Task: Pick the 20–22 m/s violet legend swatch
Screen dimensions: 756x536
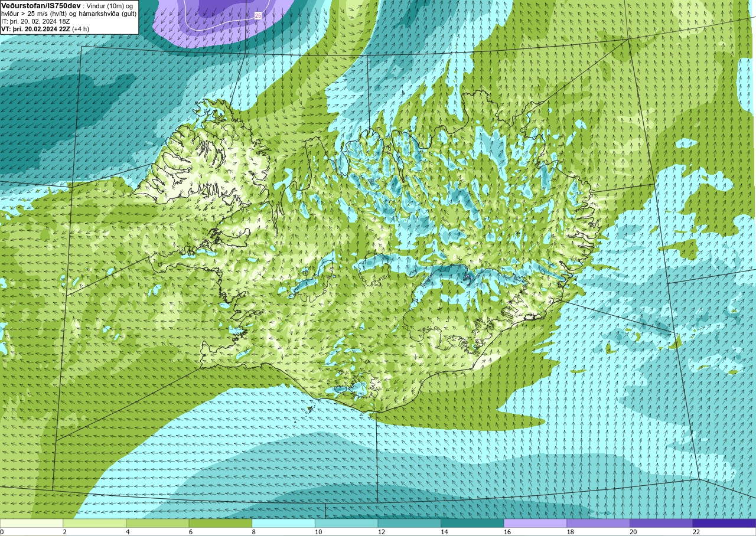Action: (661, 523)
